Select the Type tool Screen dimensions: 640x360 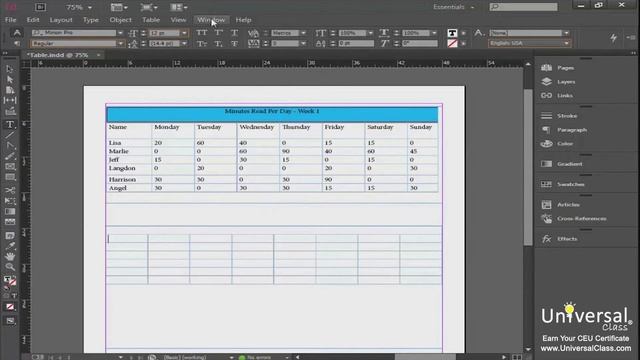tap(10, 124)
